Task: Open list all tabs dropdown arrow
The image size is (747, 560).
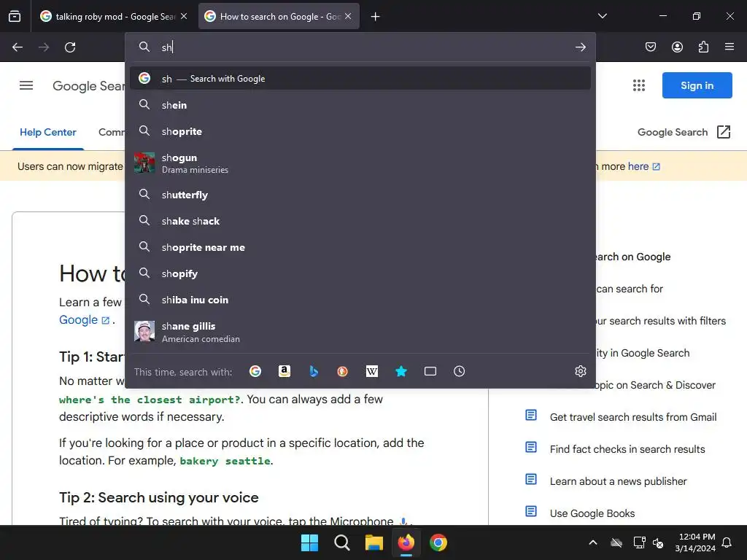Action: tap(602, 16)
